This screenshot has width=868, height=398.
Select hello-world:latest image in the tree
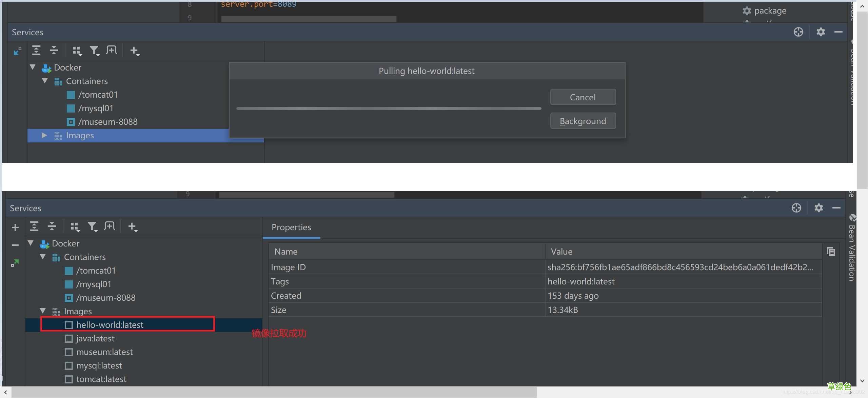click(x=110, y=325)
